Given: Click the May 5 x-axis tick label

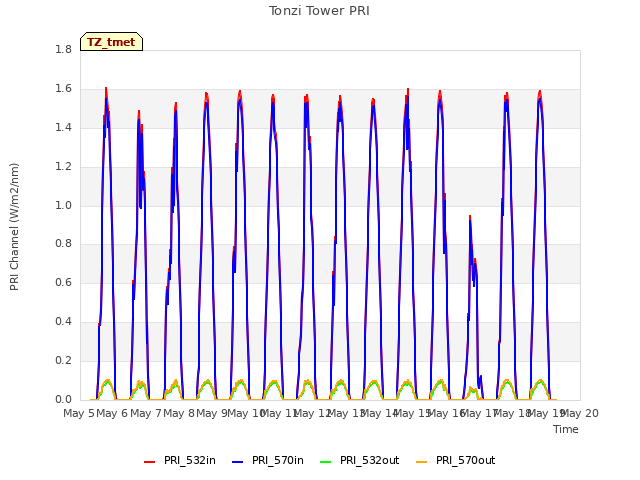Looking at the screenshot, I should click(x=79, y=413).
